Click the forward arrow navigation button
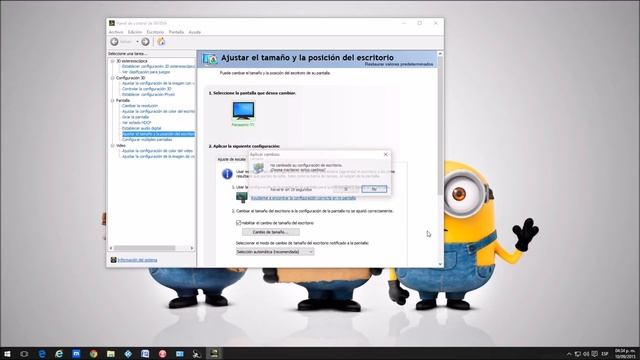 click(x=145, y=42)
